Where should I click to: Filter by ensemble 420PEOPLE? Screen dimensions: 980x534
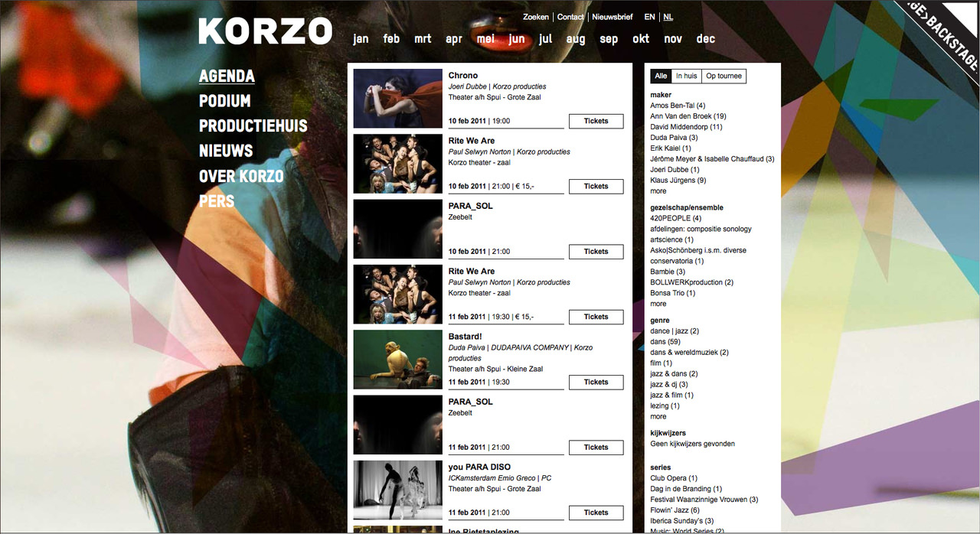[x=676, y=219]
